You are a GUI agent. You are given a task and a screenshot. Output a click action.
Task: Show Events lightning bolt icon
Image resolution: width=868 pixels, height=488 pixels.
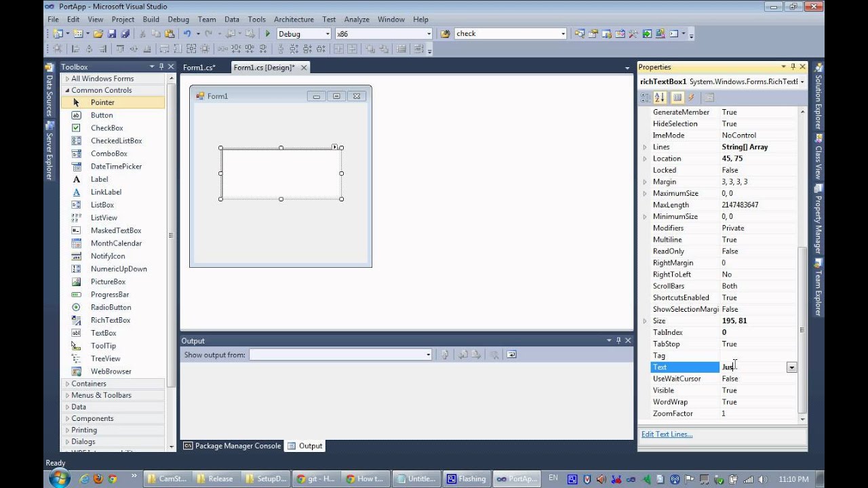click(691, 98)
